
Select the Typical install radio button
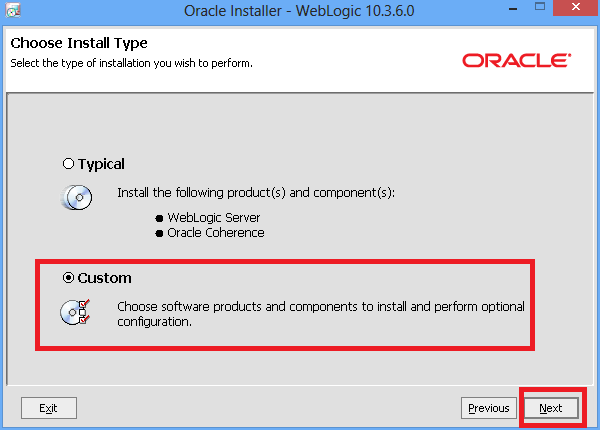[x=68, y=164]
